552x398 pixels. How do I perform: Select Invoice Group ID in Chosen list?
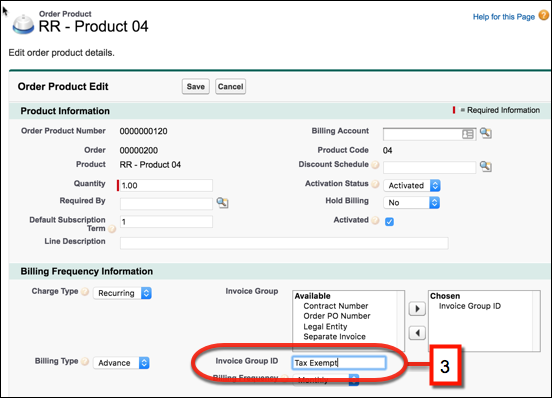pos(470,306)
